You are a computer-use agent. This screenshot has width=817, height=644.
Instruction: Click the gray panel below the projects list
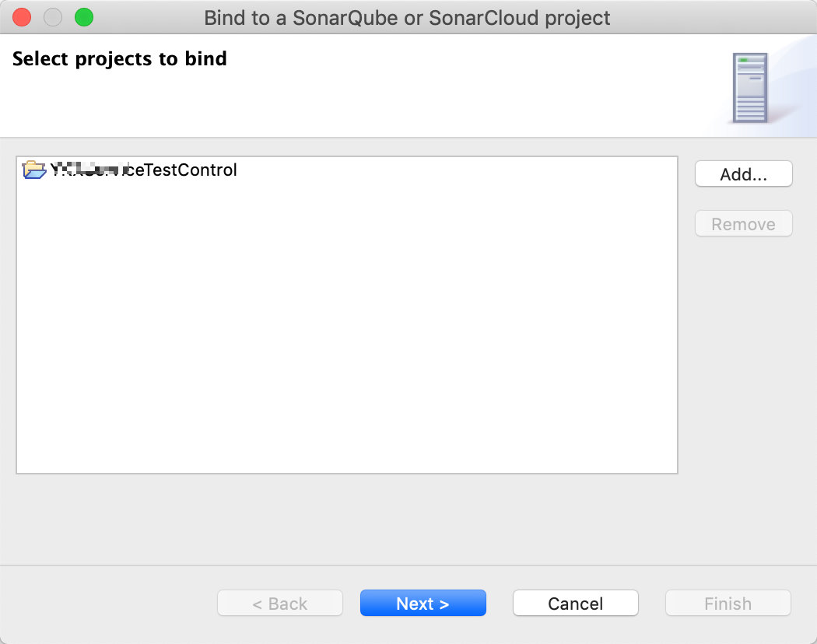click(346, 517)
